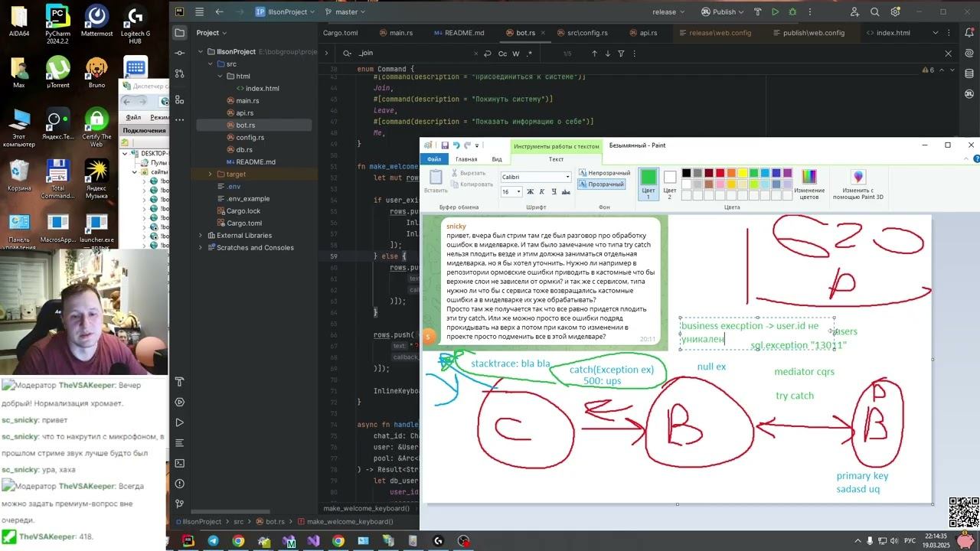Click the Debug bug icon in IDE toolbar
This screenshot has width=980, height=551.
792,11
